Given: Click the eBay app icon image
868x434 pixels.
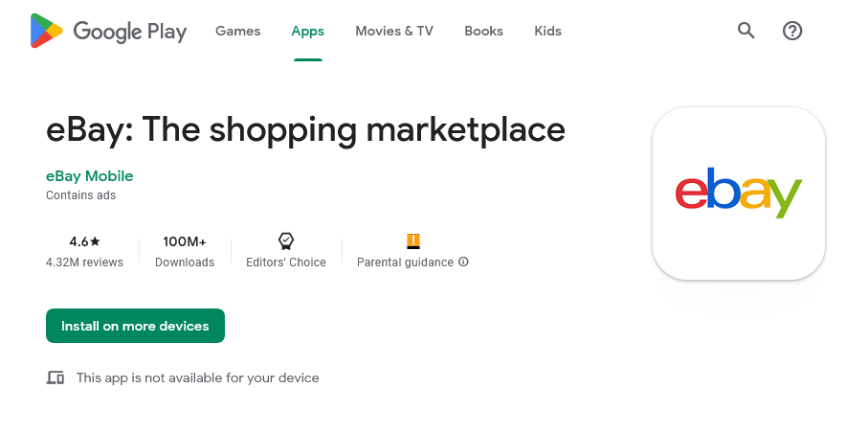Looking at the screenshot, I should [x=739, y=194].
